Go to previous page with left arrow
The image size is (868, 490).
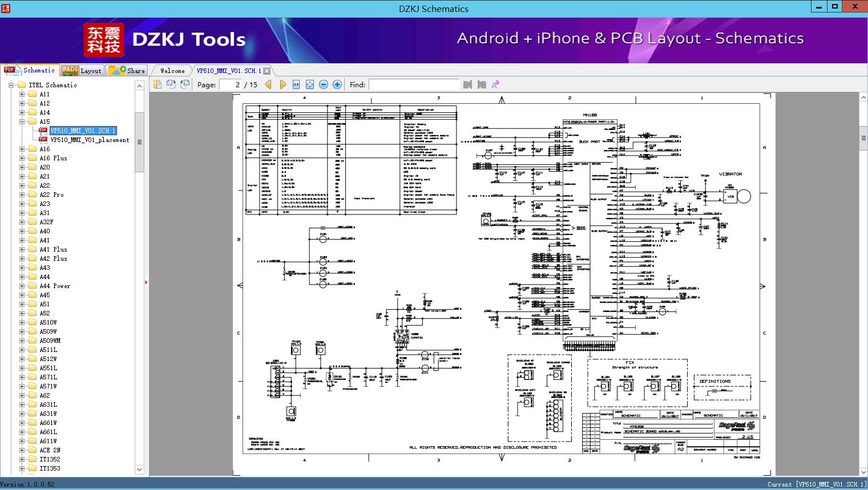click(269, 84)
